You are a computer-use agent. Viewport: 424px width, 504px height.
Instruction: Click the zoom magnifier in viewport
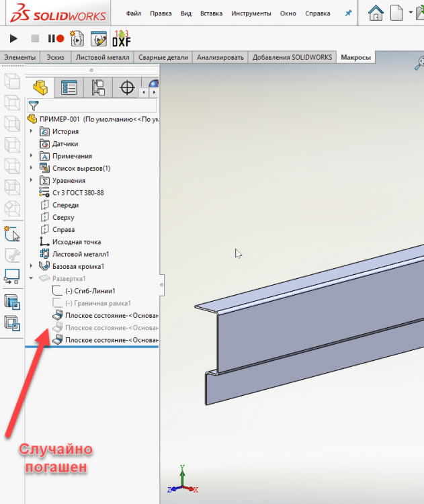tap(419, 63)
